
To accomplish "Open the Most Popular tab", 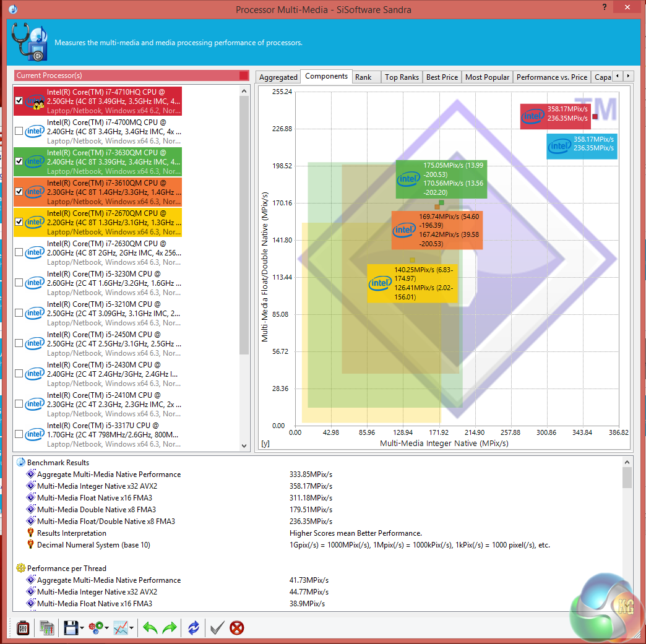I will pos(487,77).
